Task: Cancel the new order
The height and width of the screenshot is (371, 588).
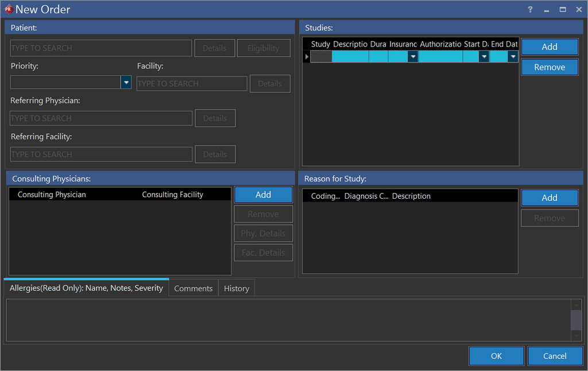Action: click(555, 356)
